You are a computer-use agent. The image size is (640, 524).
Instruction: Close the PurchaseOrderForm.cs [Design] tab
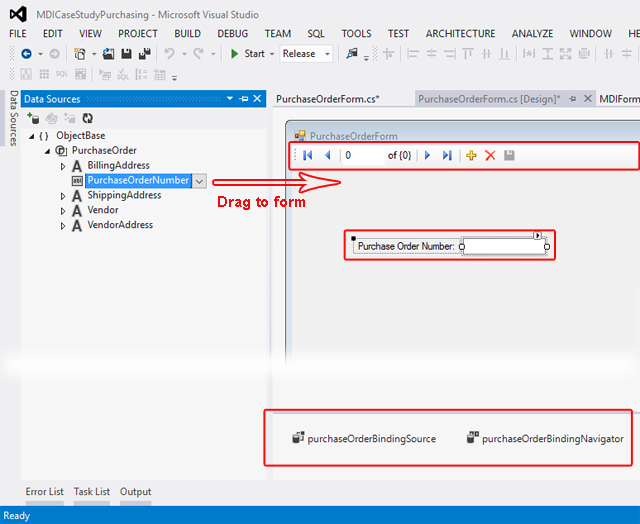pyautogui.click(x=587, y=99)
